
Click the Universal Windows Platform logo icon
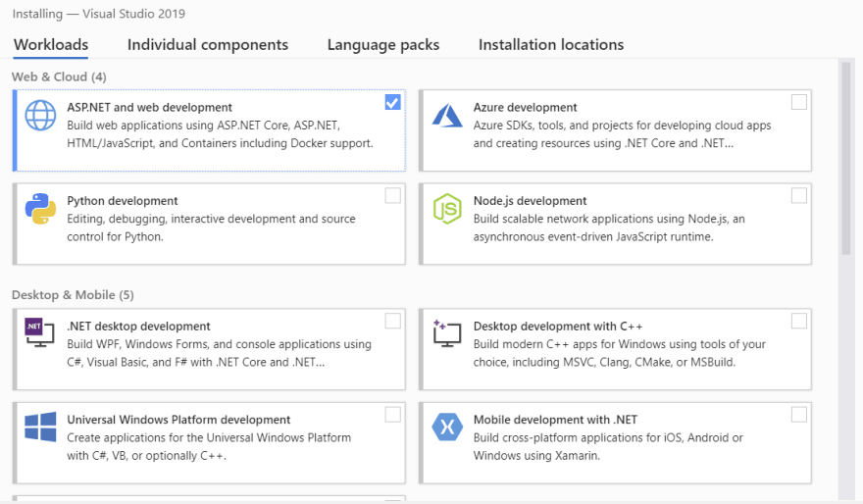pos(40,427)
